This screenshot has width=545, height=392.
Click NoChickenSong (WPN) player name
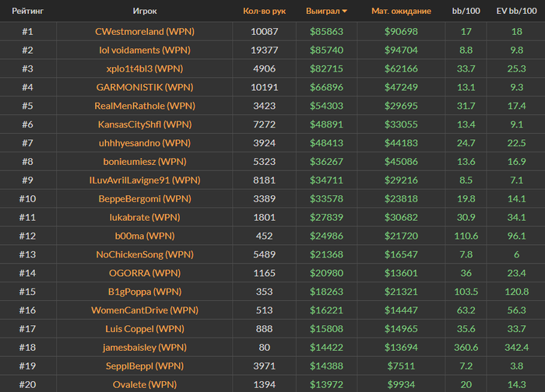145,254
